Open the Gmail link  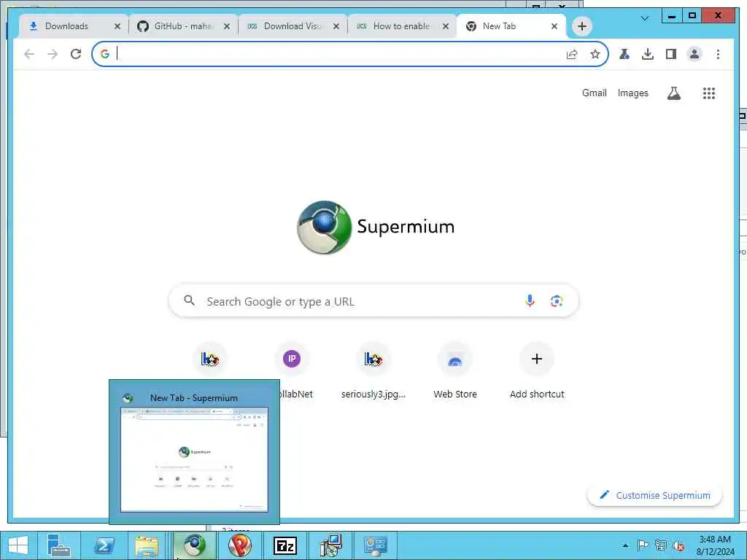point(594,93)
